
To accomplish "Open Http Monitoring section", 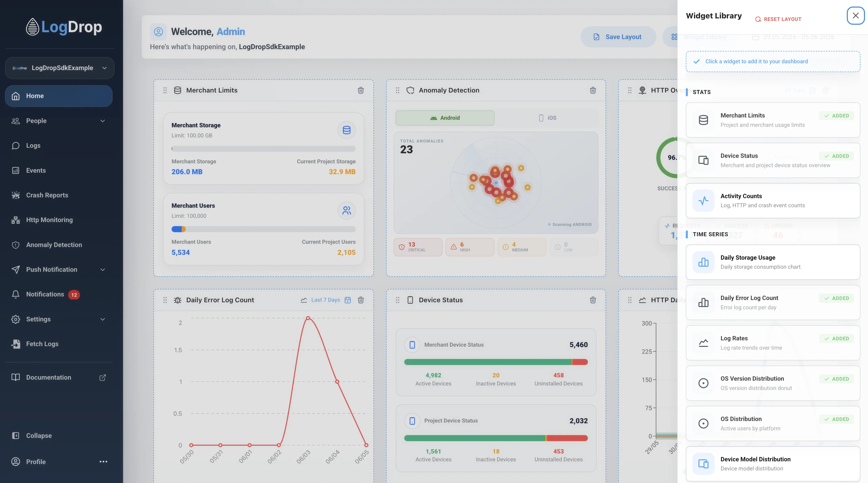I will click(x=59, y=220).
